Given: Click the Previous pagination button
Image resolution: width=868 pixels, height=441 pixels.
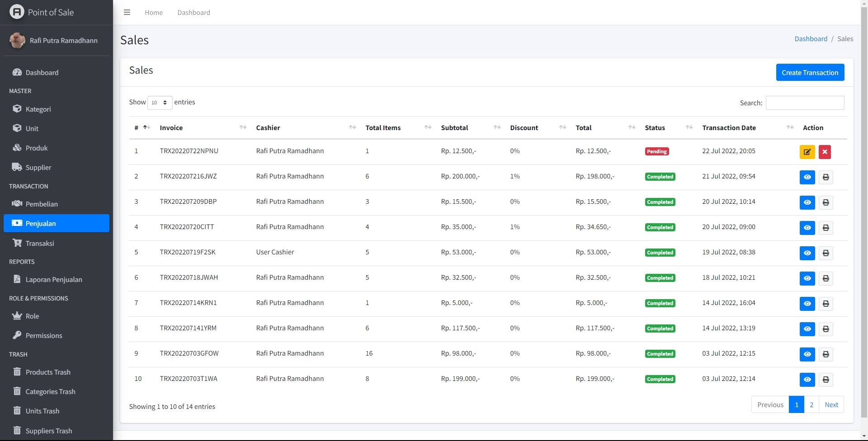Looking at the screenshot, I should coord(770,404).
